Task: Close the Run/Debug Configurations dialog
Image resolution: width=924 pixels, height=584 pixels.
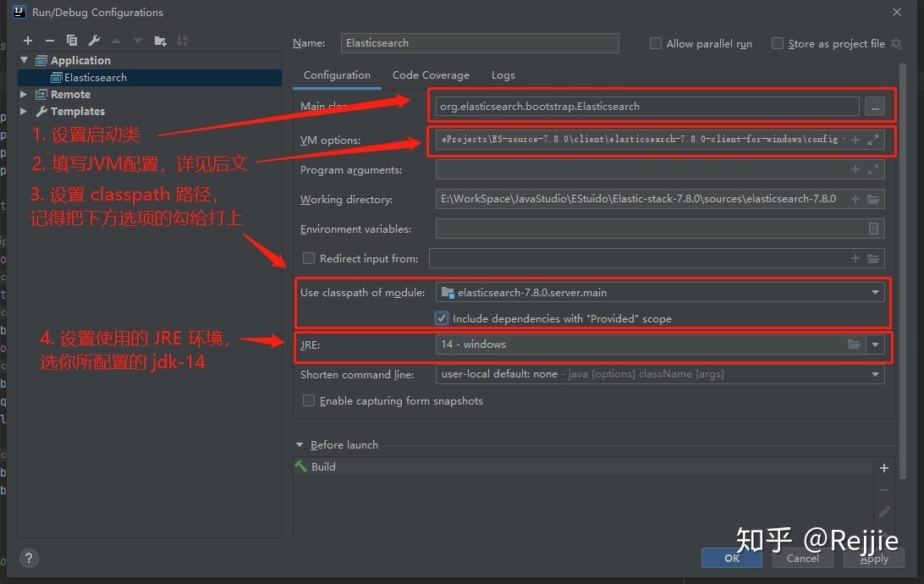Action: 897,12
